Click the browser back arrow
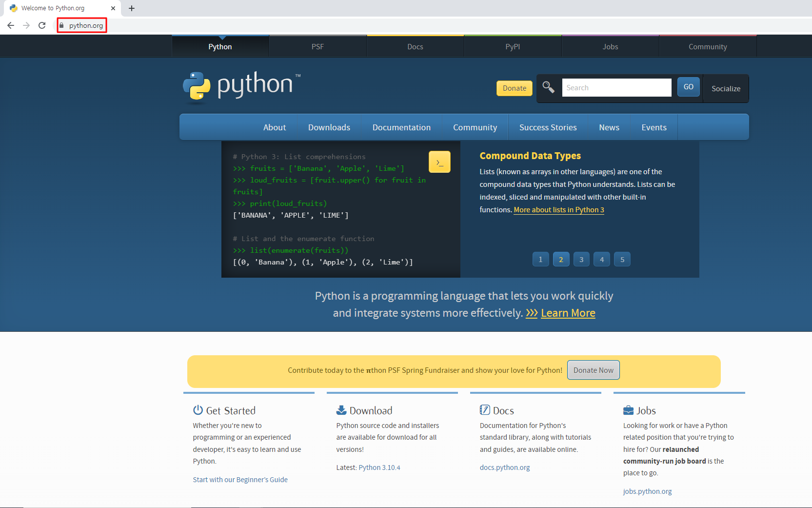Screen dimensions: 812x508 11,25
